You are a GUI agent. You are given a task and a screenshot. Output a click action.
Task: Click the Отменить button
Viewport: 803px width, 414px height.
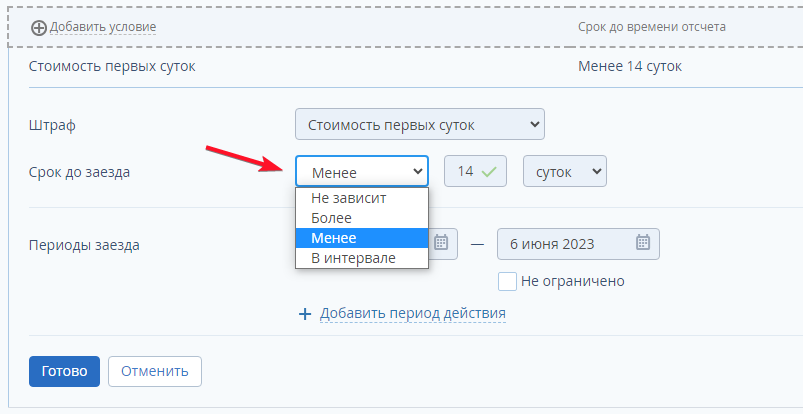tap(155, 371)
